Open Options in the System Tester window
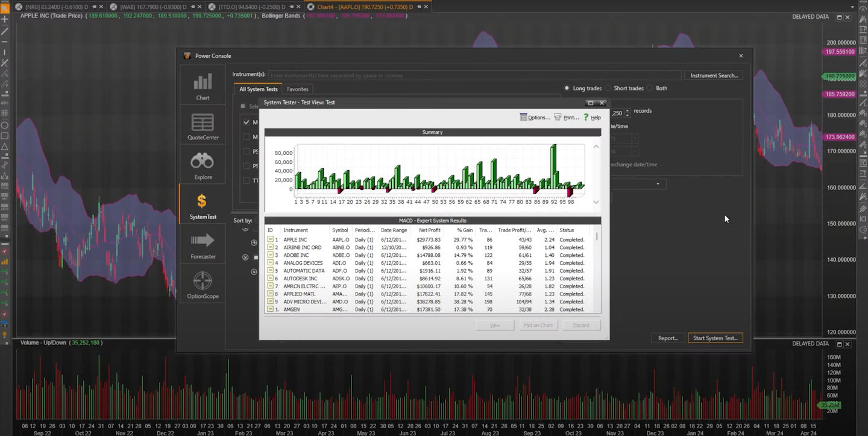868x436 pixels. point(536,117)
